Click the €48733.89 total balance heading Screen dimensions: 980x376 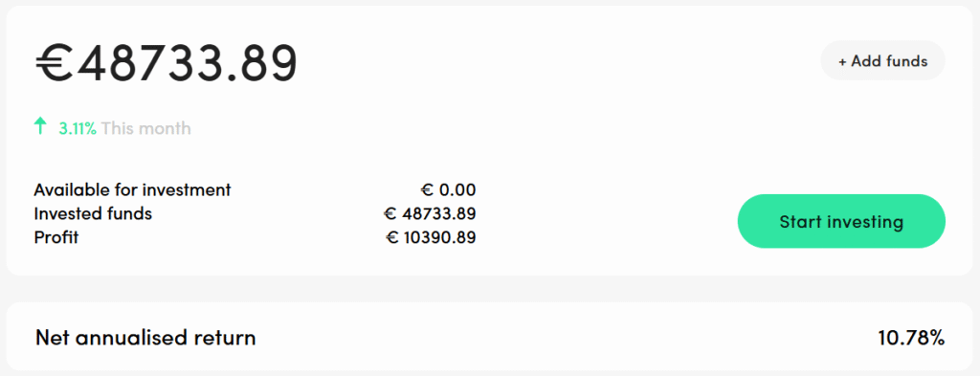pos(166,63)
